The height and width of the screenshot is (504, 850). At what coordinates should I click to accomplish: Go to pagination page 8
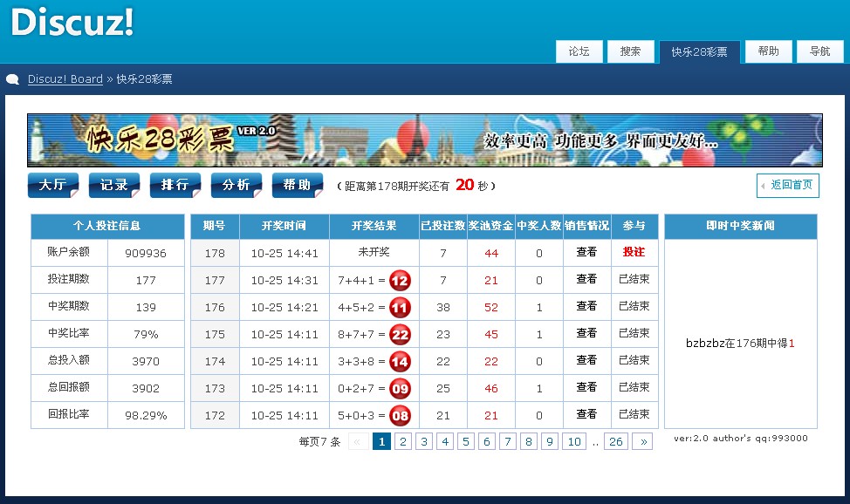click(529, 442)
